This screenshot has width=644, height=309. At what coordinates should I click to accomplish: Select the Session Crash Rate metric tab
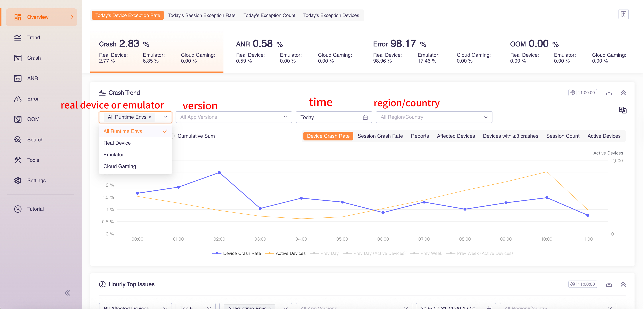(380, 136)
